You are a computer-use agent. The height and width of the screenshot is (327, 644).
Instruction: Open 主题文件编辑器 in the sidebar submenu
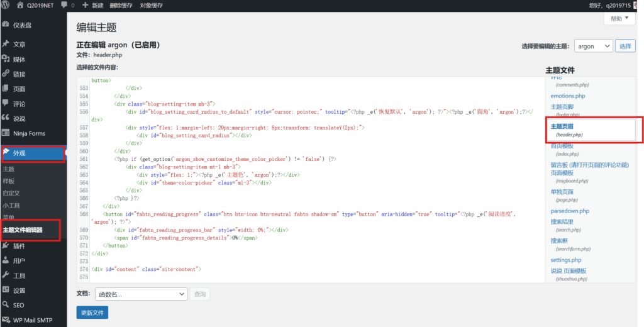(x=23, y=230)
